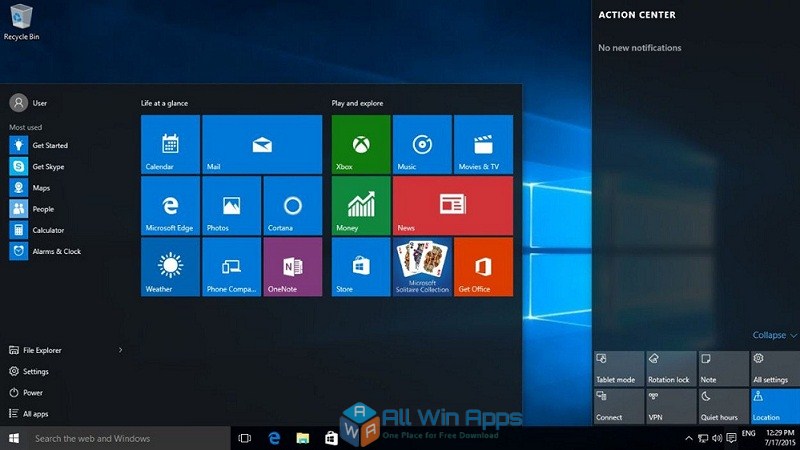This screenshot has width=800, height=450.
Task: Open Task View on taskbar
Action: pos(245,438)
